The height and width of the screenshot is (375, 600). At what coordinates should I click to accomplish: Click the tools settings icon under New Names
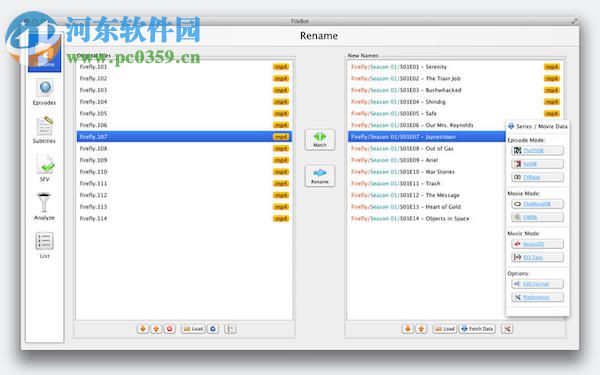coord(507,329)
